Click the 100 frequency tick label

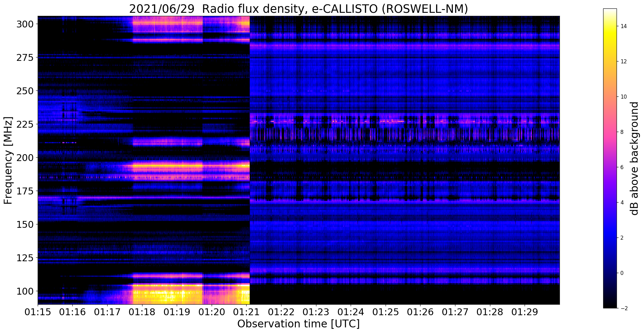[24, 291]
